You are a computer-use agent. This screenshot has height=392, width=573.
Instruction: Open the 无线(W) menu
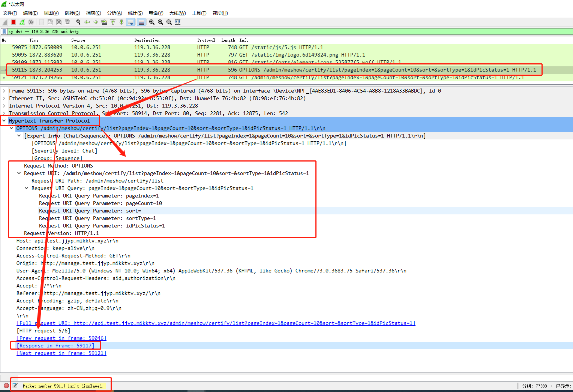(177, 13)
